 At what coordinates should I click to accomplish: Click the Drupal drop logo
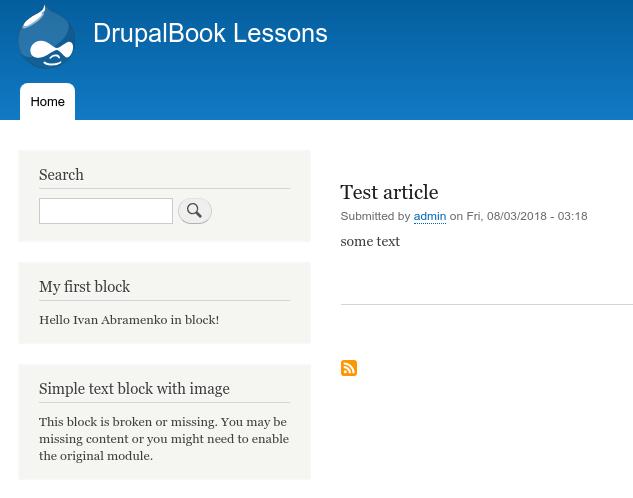tap(46, 37)
